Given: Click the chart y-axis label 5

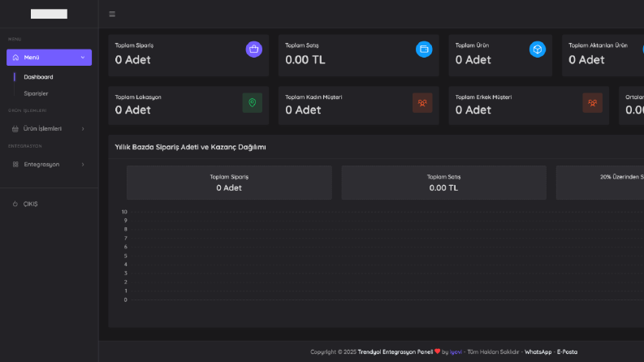Looking at the screenshot, I should [x=126, y=256].
